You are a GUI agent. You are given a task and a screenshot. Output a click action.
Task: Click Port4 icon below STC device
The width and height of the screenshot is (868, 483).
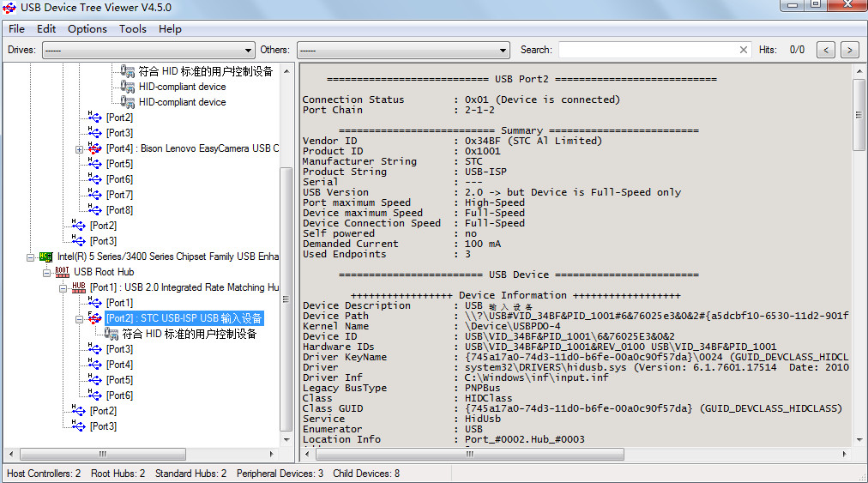pyautogui.click(x=94, y=365)
